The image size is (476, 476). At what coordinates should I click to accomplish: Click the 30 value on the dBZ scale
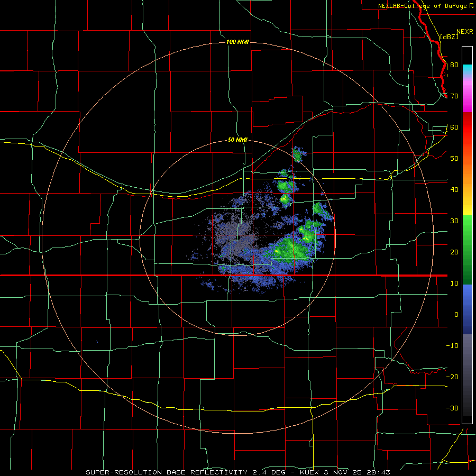(x=454, y=221)
